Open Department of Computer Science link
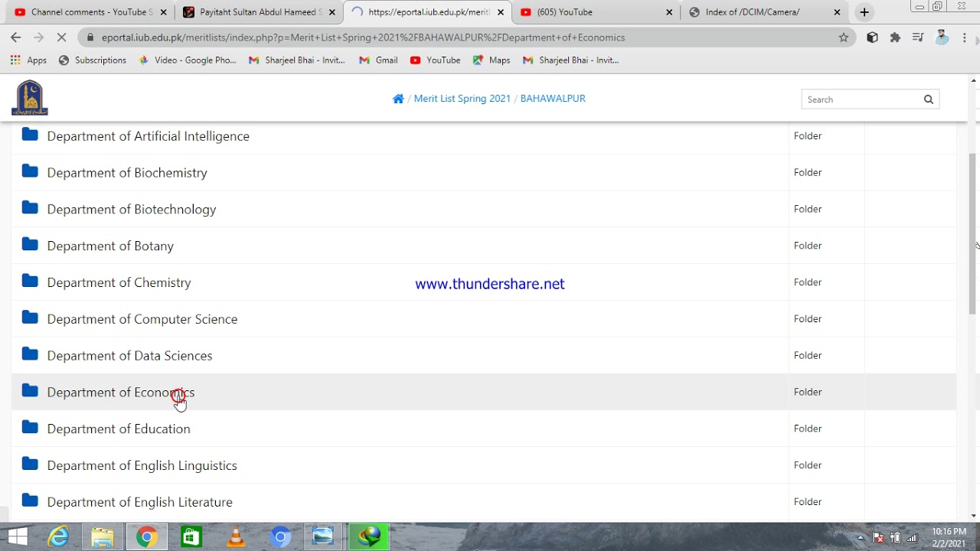Screen dimensions: 980x551 point(142,318)
